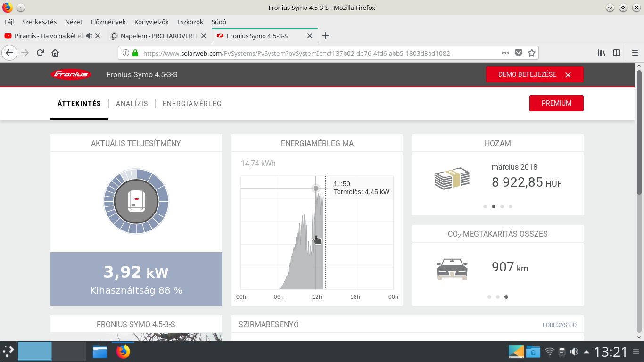Select first pagination dot in Hozam card
Image resolution: width=644 pixels, height=362 pixels.
[x=485, y=206]
